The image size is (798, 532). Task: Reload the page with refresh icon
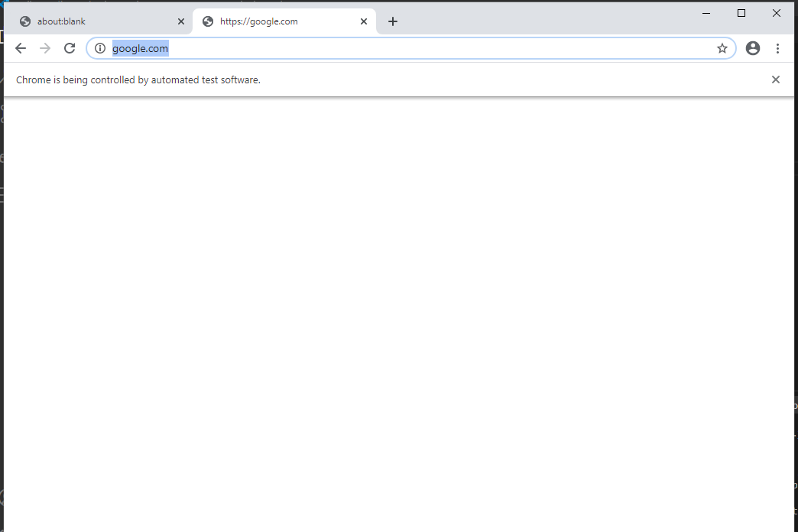click(x=70, y=48)
